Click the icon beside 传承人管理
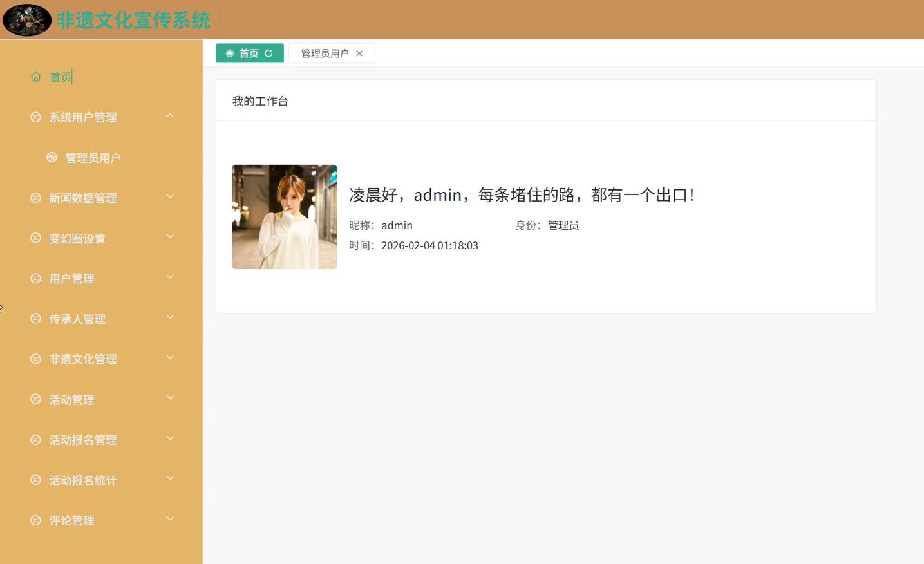The image size is (924, 564). 35,319
